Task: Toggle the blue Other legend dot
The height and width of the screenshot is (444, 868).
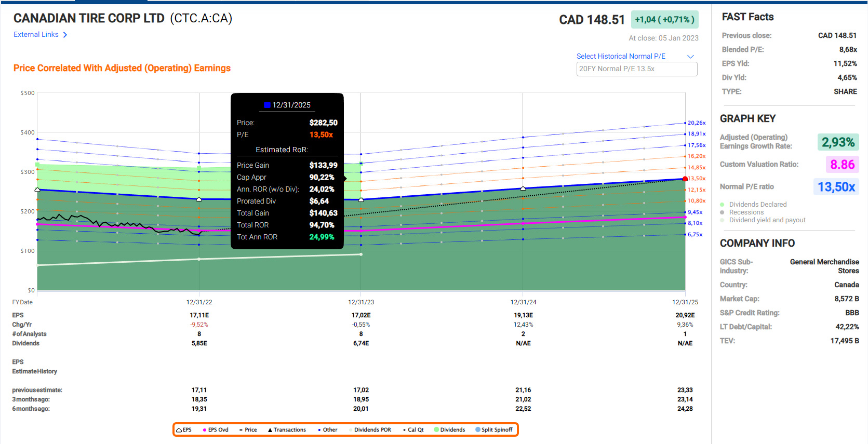Action: (x=319, y=430)
